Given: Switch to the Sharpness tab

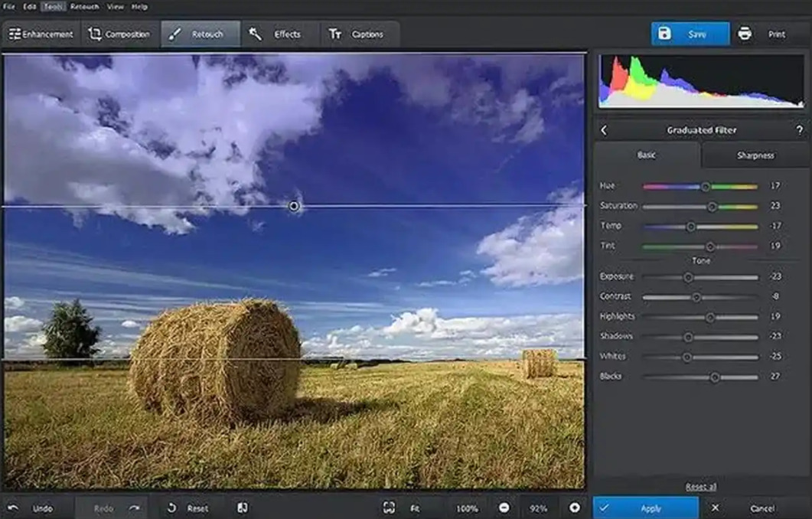Looking at the screenshot, I should 755,155.
